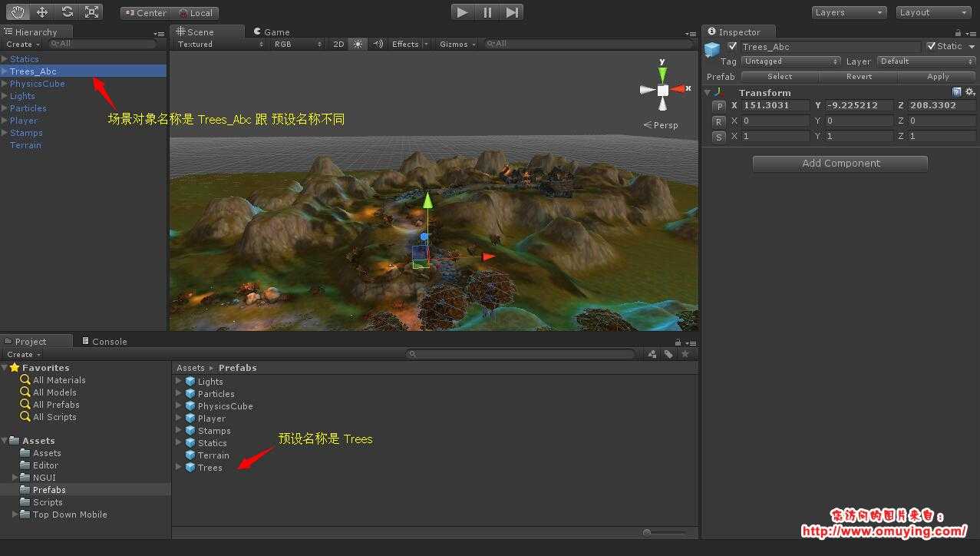Open Transform help book icon

[957, 92]
